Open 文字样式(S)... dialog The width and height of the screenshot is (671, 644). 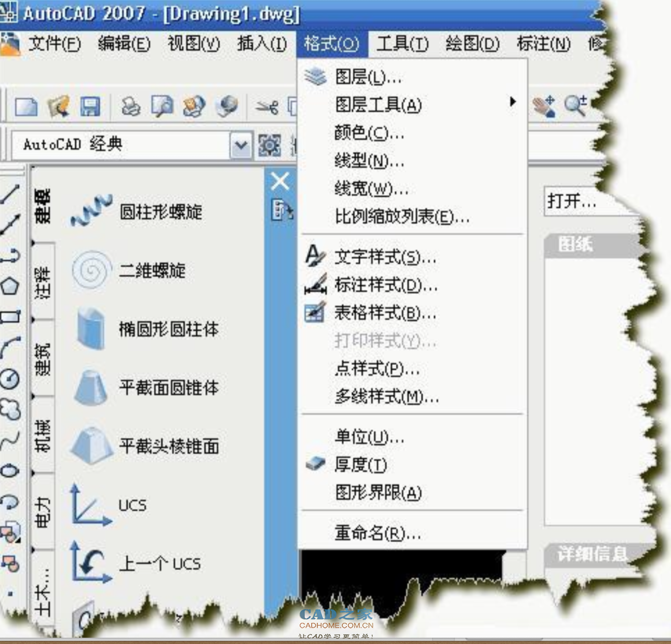[x=413, y=257]
